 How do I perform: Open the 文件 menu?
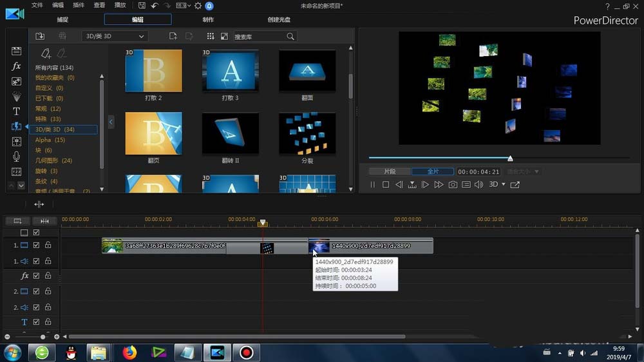tap(37, 5)
